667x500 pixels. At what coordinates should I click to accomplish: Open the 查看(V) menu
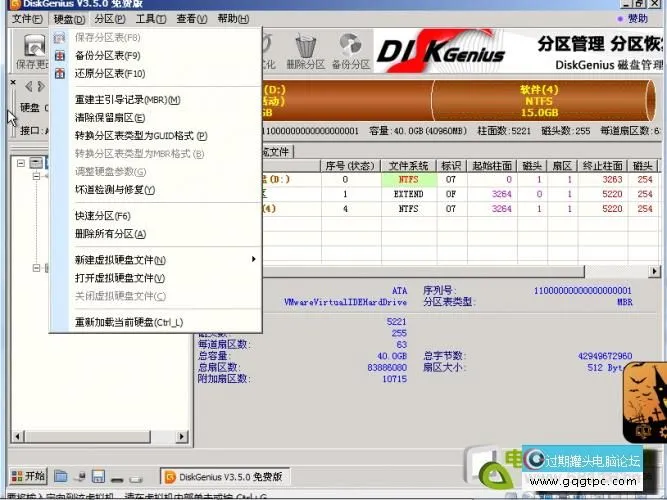point(191,19)
